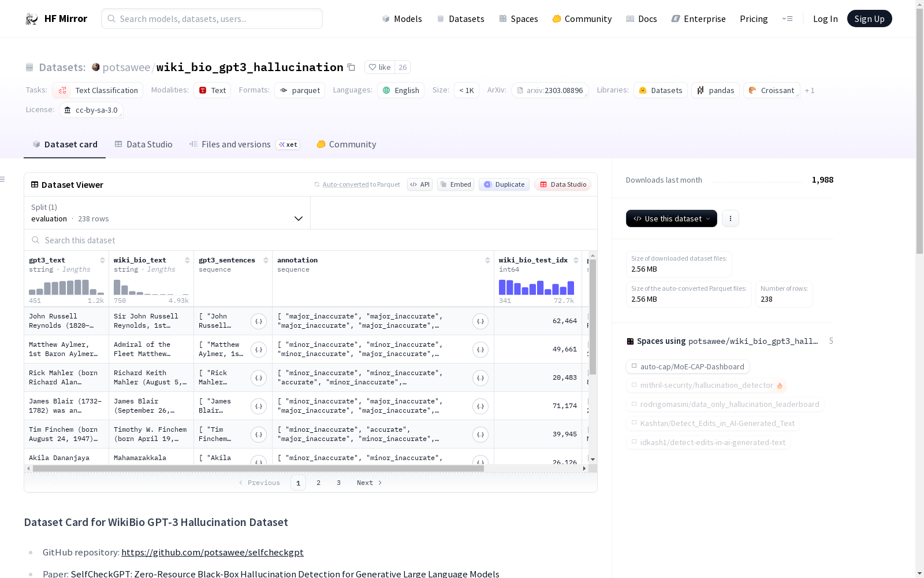Sort by the annotation column arrows
924x578 pixels.
487,260
